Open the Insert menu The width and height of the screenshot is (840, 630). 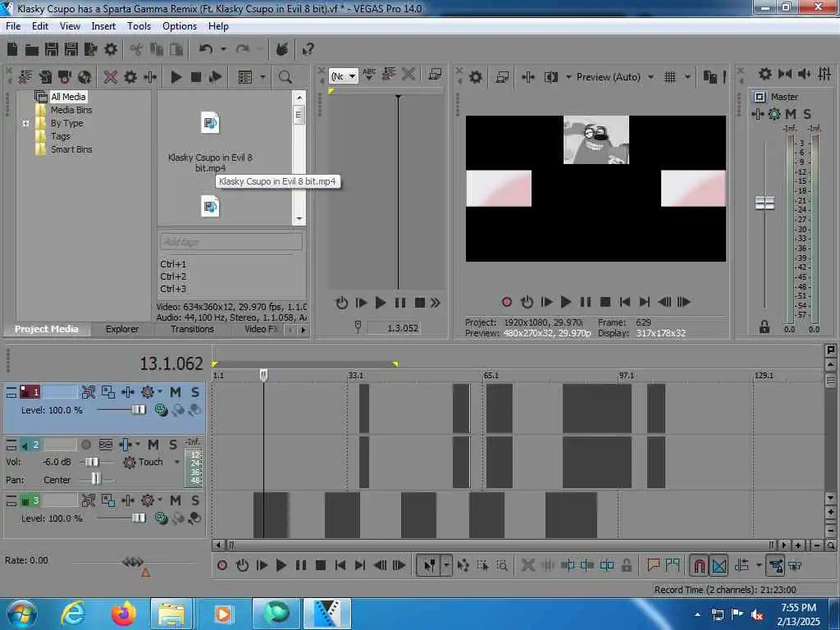pos(103,26)
